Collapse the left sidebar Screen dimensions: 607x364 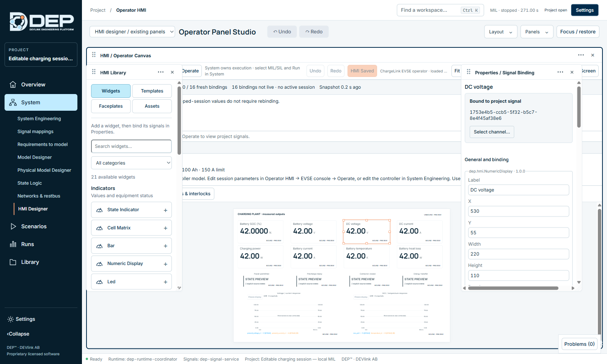(18, 334)
